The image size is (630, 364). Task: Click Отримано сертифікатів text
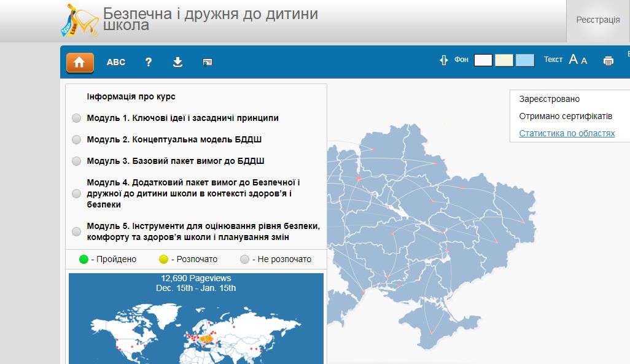coord(566,116)
